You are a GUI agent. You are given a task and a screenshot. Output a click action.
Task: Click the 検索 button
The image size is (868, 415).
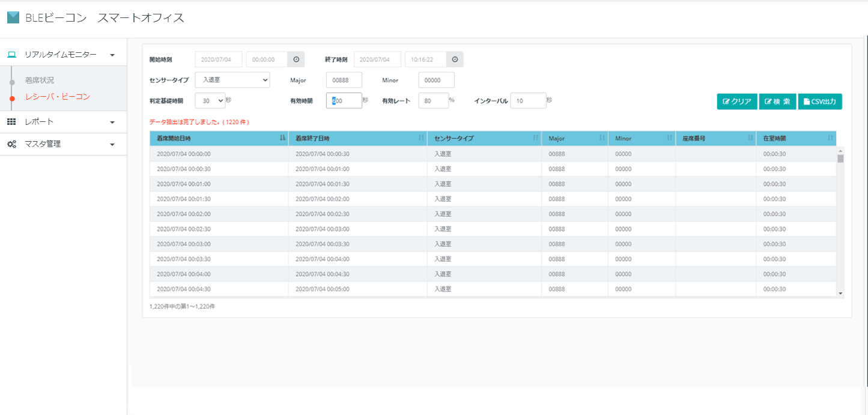pos(777,101)
